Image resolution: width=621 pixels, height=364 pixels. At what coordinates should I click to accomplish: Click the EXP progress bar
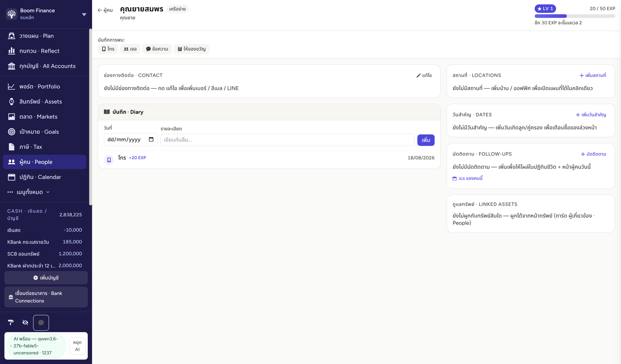tap(575, 16)
